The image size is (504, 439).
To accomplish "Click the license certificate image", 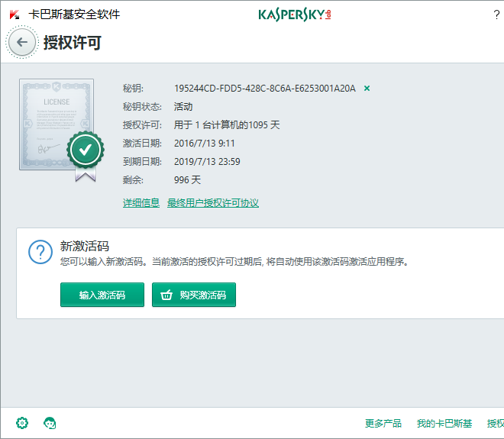I will point(57,124).
